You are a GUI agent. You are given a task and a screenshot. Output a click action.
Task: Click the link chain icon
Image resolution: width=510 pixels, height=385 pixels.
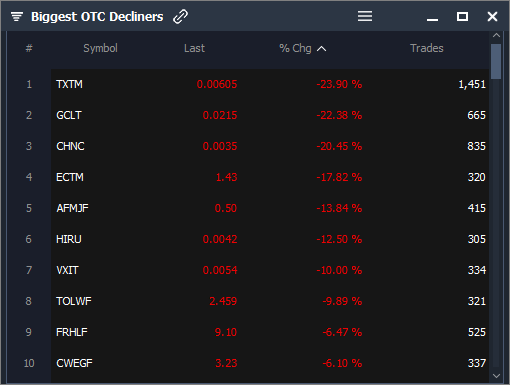180,17
